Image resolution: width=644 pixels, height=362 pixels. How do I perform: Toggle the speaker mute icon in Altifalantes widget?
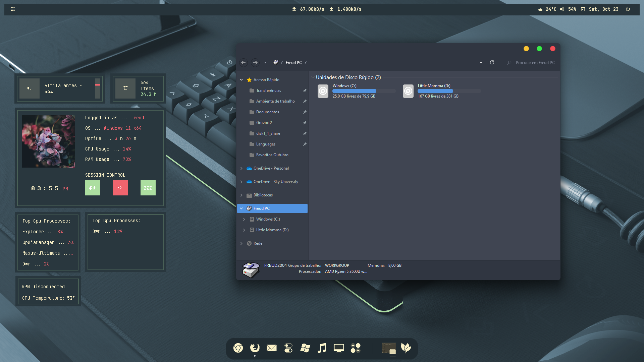[30, 88]
